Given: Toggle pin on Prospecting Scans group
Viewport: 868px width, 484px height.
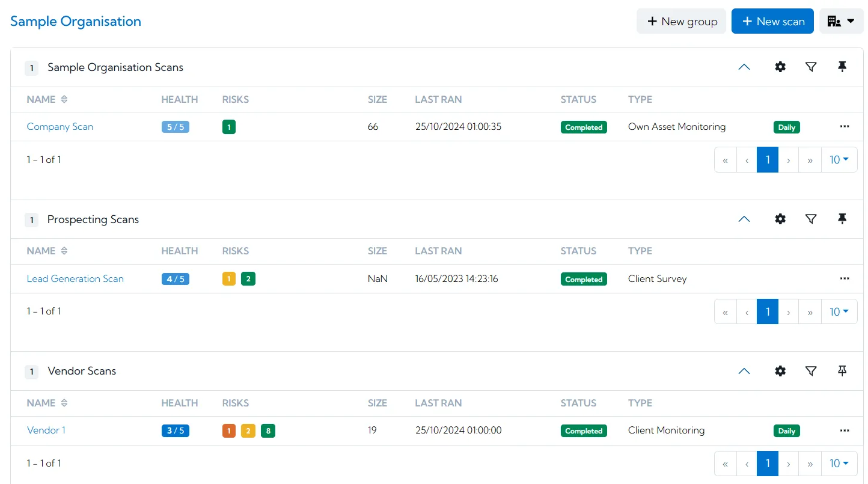Looking at the screenshot, I should (842, 219).
